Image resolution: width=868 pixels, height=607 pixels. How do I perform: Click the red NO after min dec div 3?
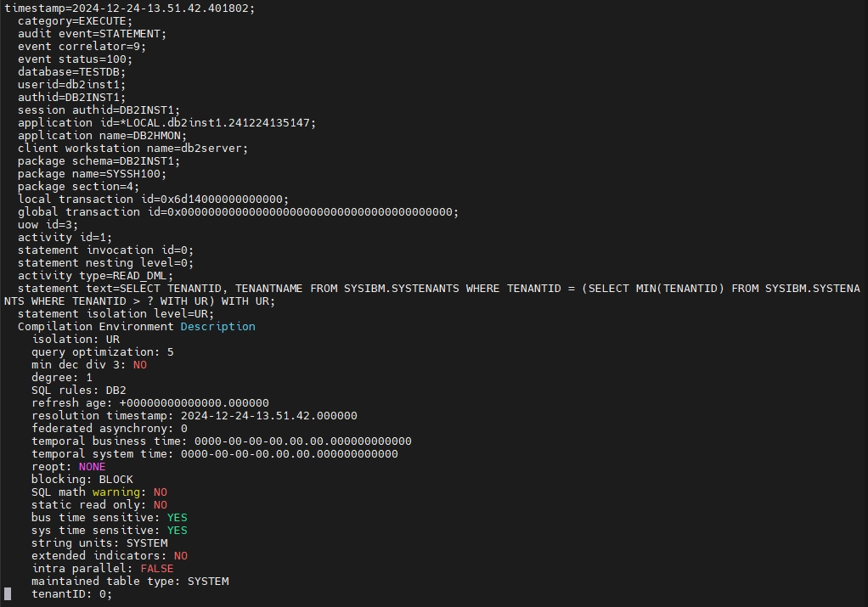139,364
